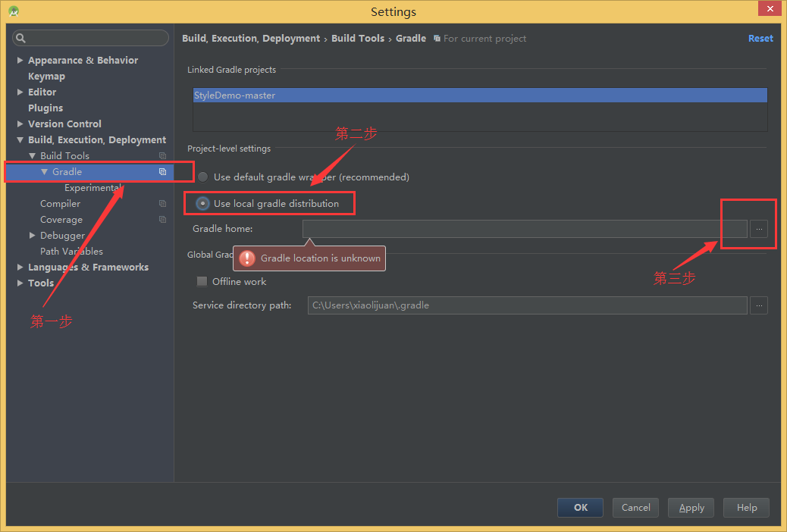Click the Reset link
The width and height of the screenshot is (787, 532).
coord(760,39)
